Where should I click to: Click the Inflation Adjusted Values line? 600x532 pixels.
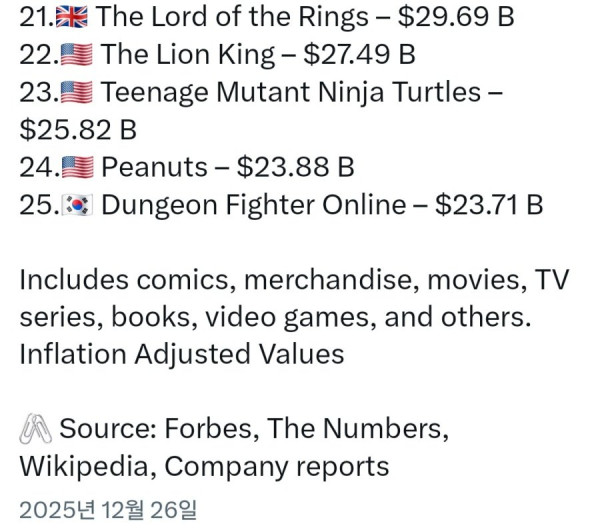(182, 354)
